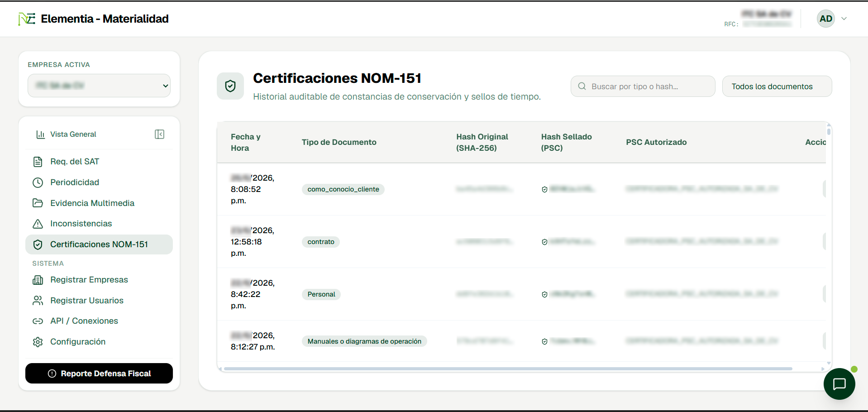Click Hash Sellado (PSC) column header
This screenshot has width=868, height=412.
point(567,142)
